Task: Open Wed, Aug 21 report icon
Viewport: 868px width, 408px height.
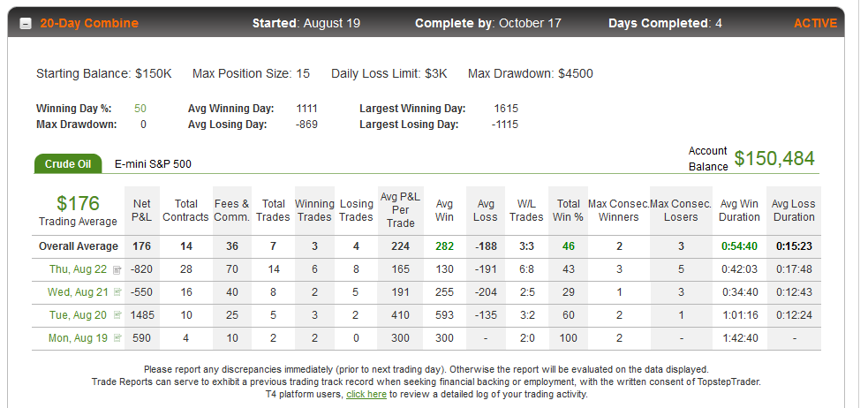Action: 117,291
